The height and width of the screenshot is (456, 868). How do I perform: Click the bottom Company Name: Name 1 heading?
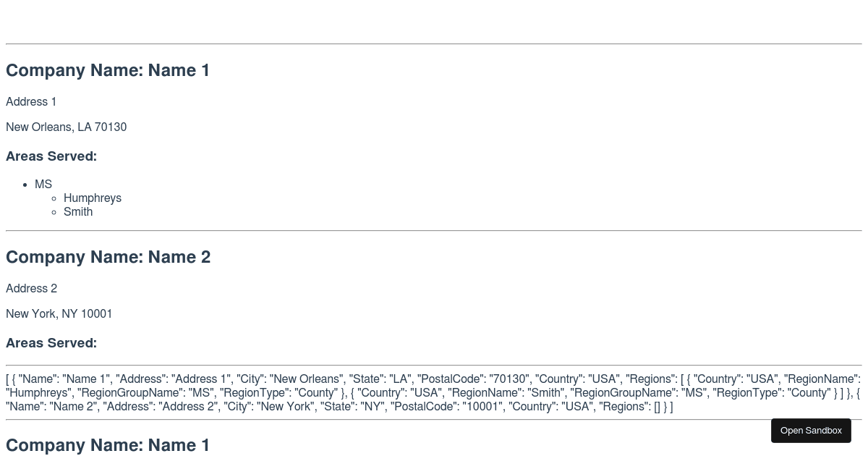tap(108, 445)
